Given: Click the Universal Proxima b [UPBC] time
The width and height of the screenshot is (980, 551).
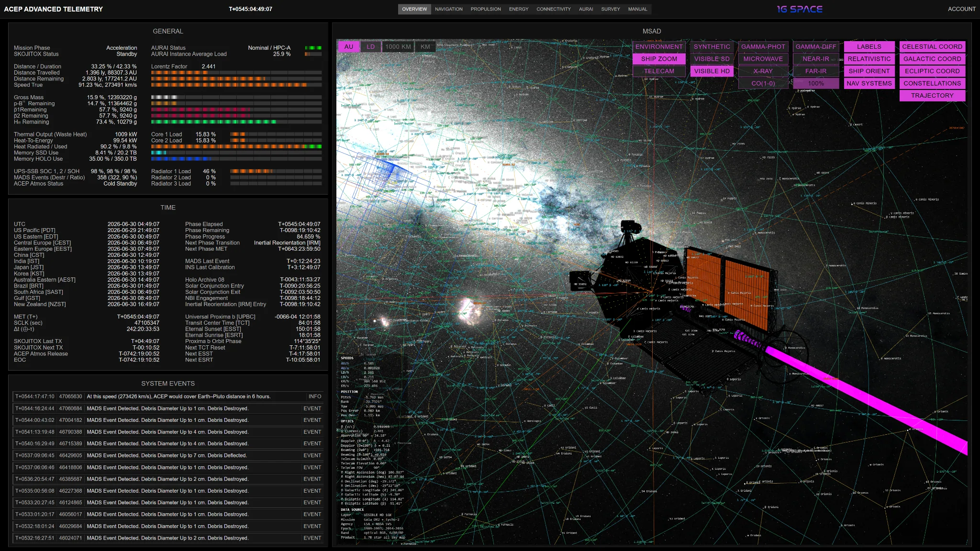Looking at the screenshot, I should (298, 317).
